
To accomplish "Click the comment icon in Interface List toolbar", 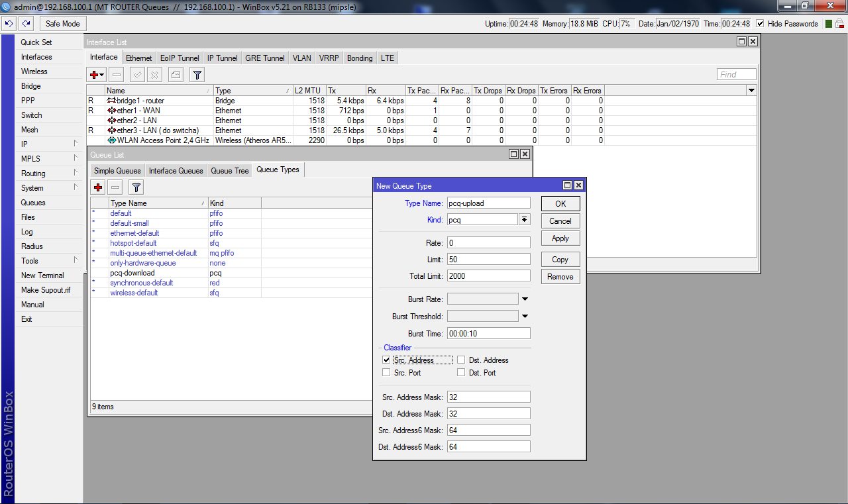I will pyautogui.click(x=176, y=75).
